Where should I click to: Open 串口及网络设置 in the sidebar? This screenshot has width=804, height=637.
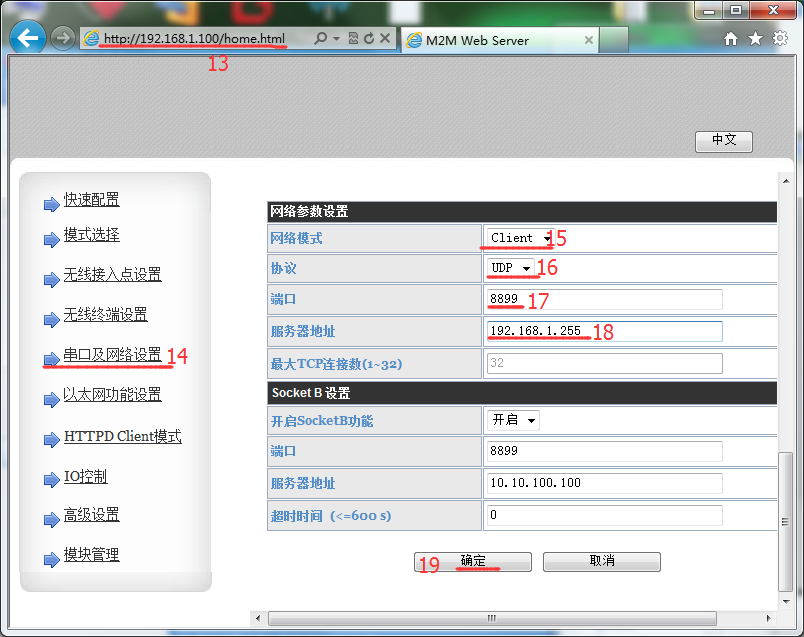tap(112, 355)
